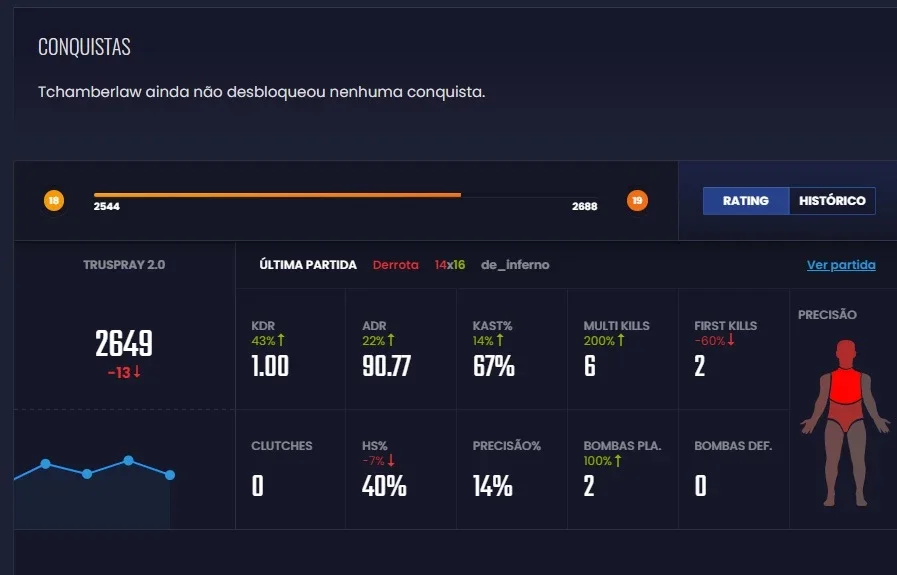Click the MULTI KILLS 200% up change
Viewport: 897px width, 575px height.
pos(604,340)
